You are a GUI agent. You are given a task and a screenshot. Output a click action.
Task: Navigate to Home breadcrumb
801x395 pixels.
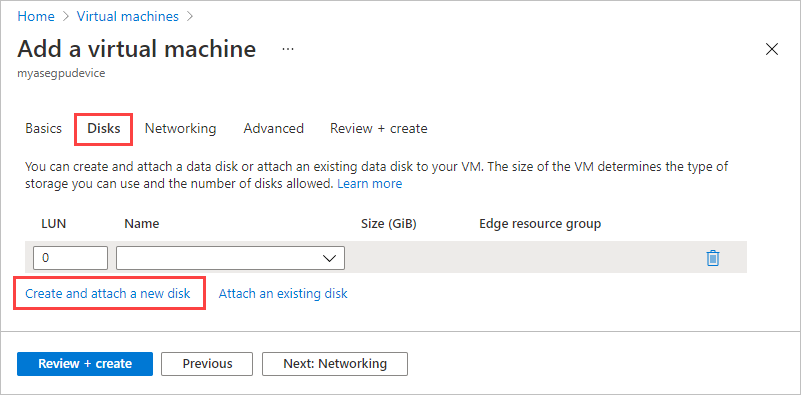point(36,16)
